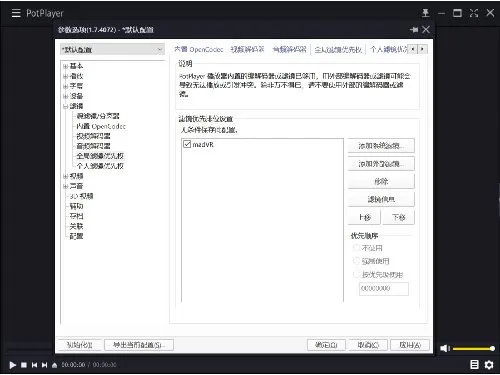Switch to the 音频解码器 tab
Viewport: 500px width, 375px height.
[289, 49]
